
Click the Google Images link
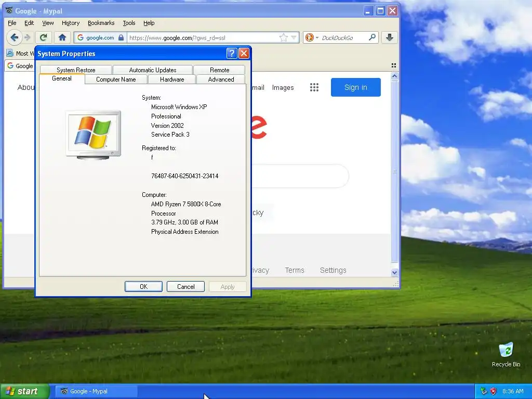(283, 87)
